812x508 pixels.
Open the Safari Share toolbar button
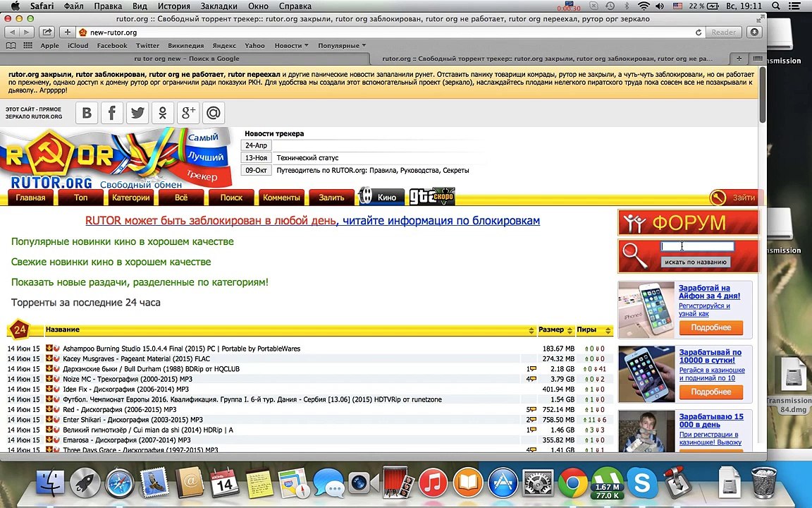tap(47, 32)
